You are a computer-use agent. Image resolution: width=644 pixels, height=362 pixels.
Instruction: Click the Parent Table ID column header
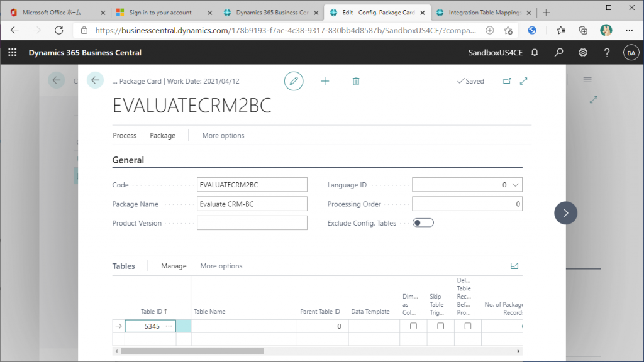point(320,312)
